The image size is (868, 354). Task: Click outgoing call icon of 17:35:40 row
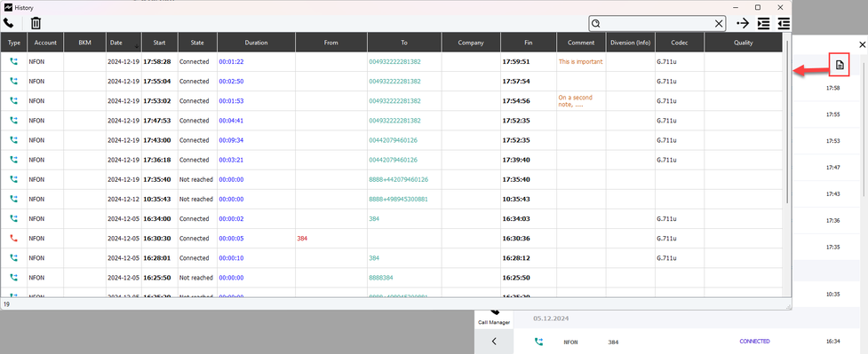coord(14,179)
